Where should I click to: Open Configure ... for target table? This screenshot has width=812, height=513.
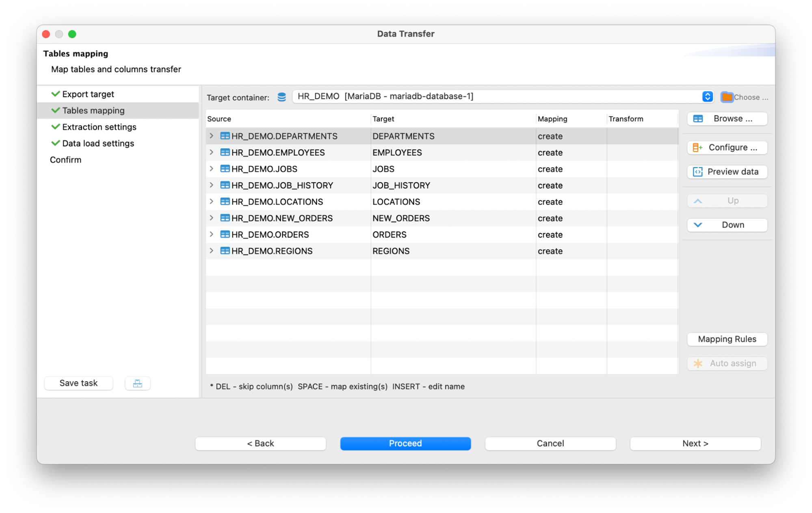pos(727,148)
